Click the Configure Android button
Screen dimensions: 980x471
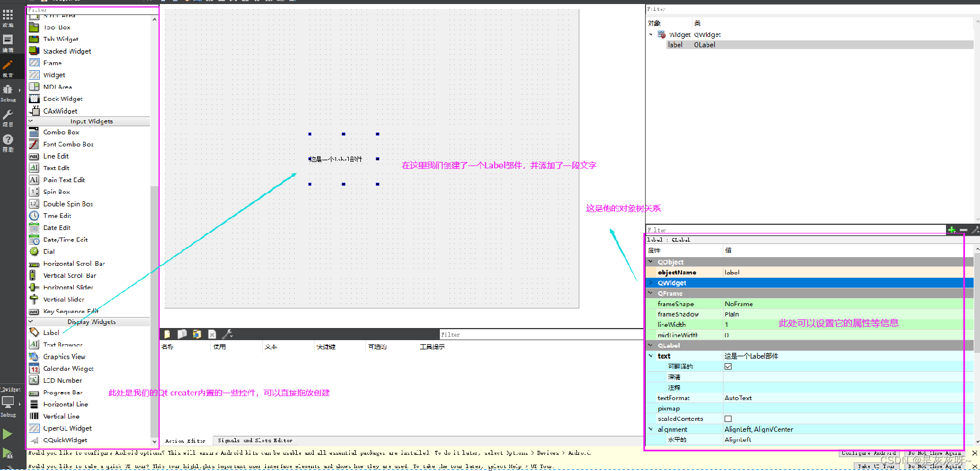(x=869, y=453)
